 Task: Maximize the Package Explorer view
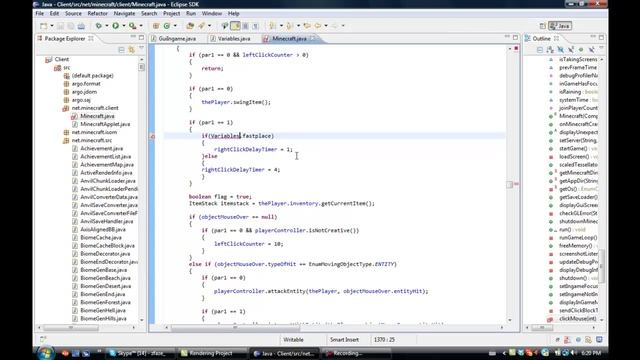pyautogui.click(x=141, y=38)
